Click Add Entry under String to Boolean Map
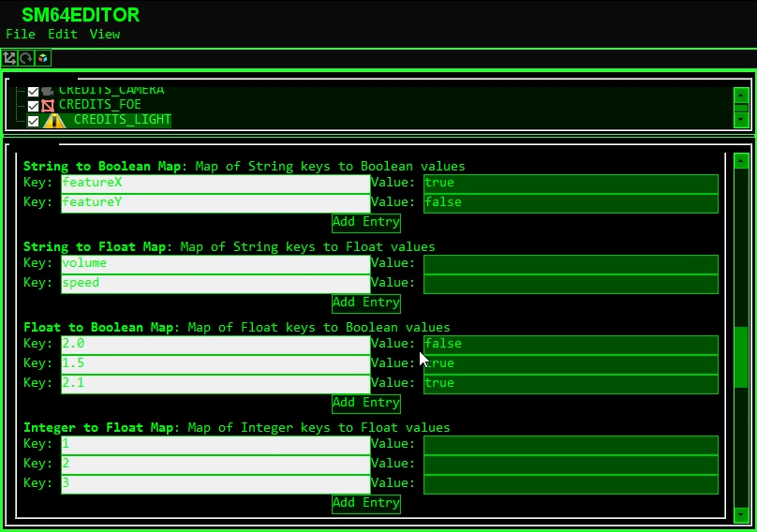 366,223
